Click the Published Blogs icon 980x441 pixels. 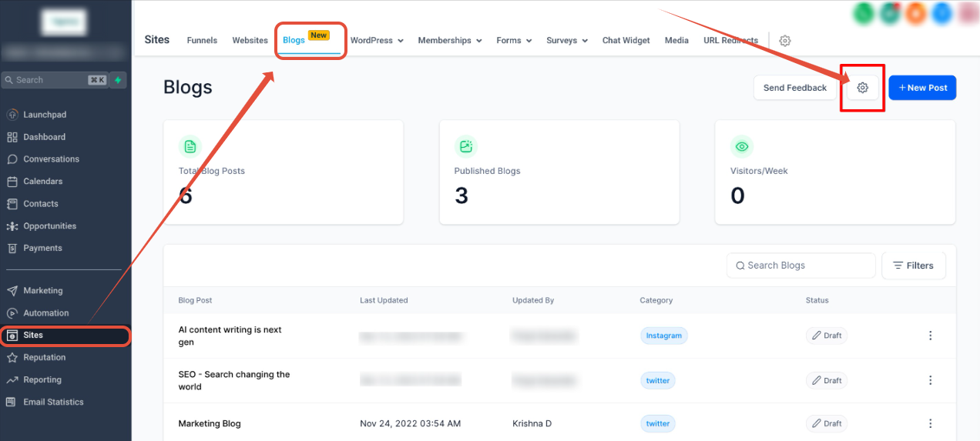pos(465,146)
